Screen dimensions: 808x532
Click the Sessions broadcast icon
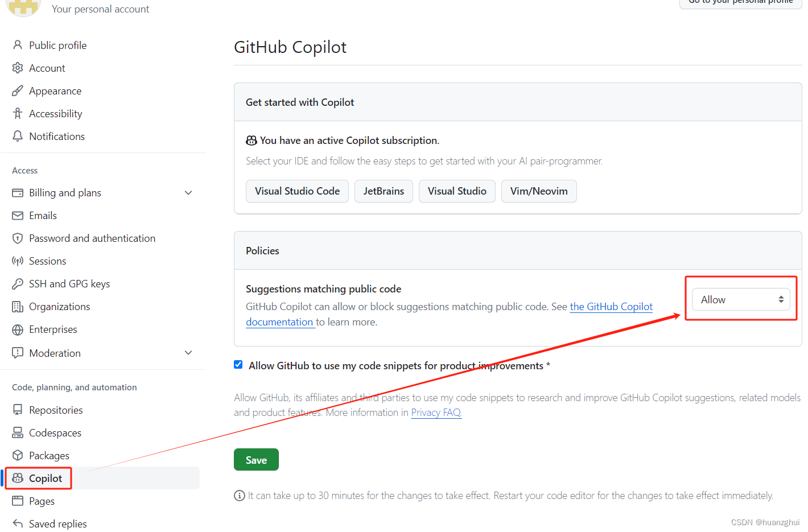click(x=18, y=261)
